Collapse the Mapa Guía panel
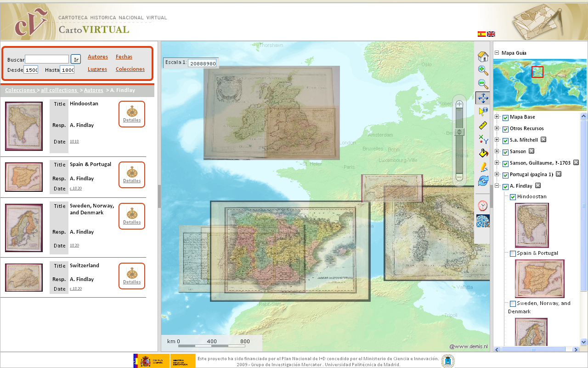The image size is (588, 368). (497, 53)
